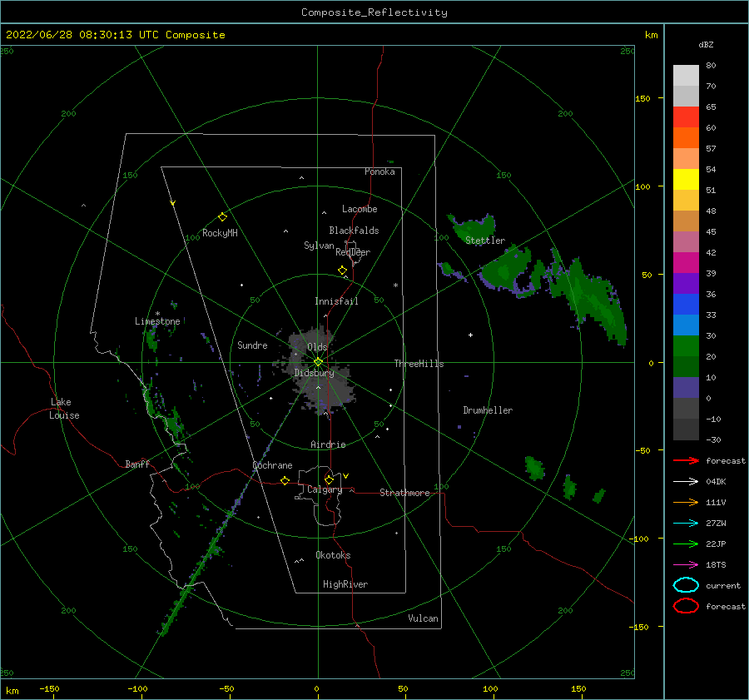749x700 pixels.
Task: Select the yellow diamond marker above Calgary label
Action: tap(329, 479)
